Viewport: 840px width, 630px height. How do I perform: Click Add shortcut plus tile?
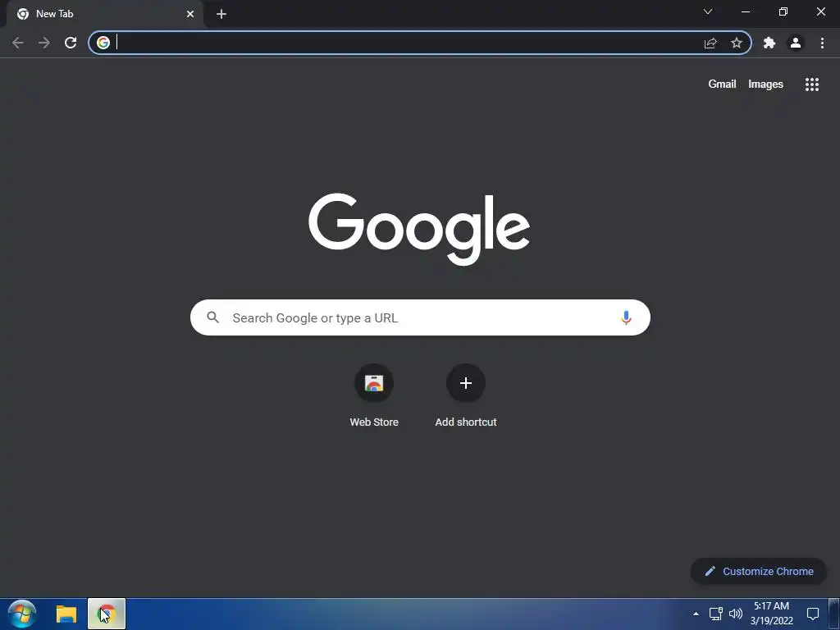click(466, 395)
